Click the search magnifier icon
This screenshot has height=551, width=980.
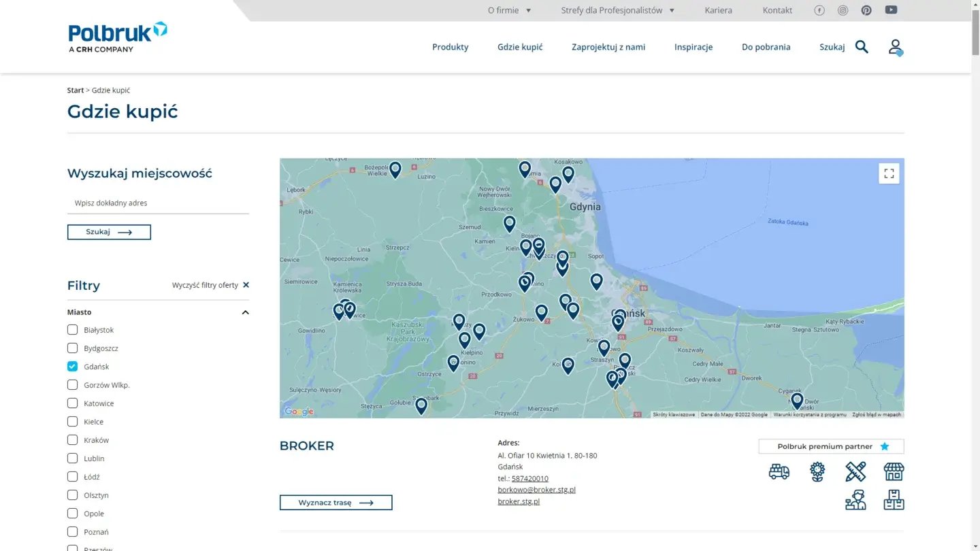coord(862,47)
